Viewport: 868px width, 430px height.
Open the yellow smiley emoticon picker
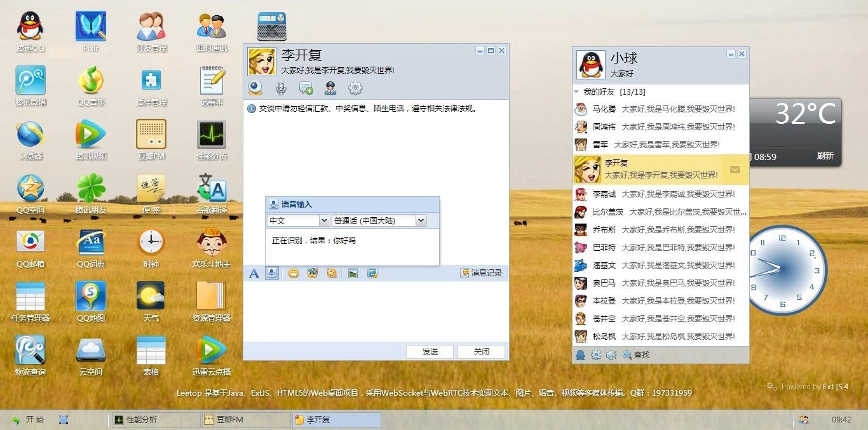[294, 273]
